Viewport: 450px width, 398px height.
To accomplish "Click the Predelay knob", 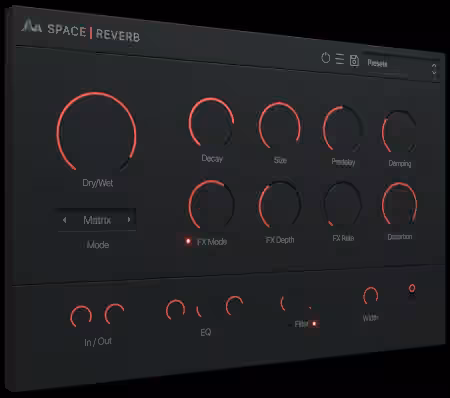I will 343,129.
